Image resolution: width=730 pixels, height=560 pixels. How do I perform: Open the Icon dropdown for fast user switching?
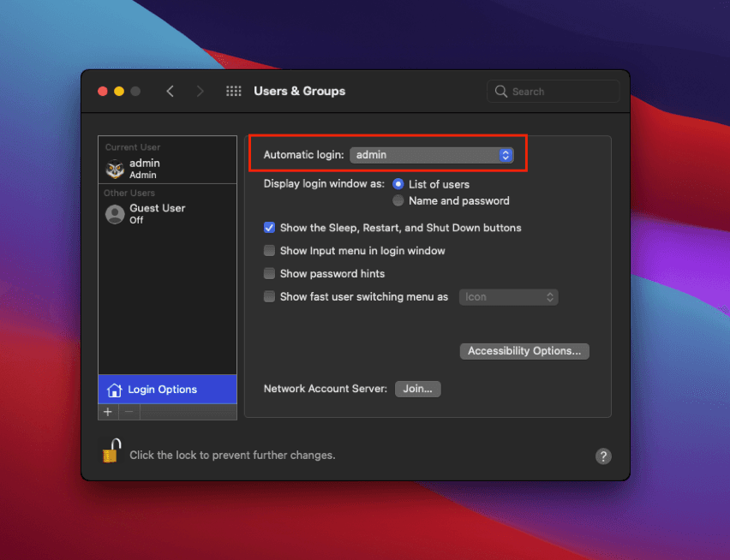(x=508, y=296)
